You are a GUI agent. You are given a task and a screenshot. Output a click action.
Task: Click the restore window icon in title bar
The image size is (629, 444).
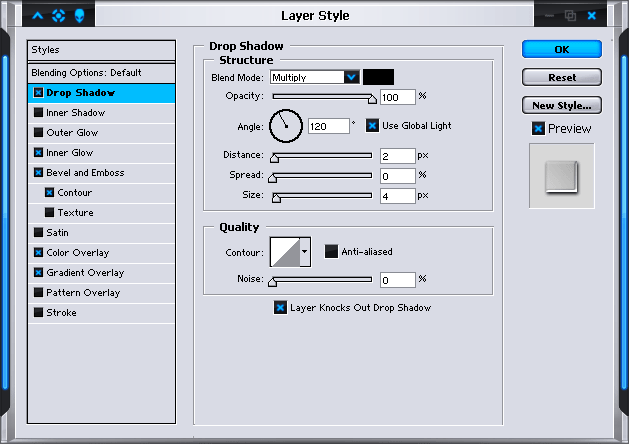point(570,16)
